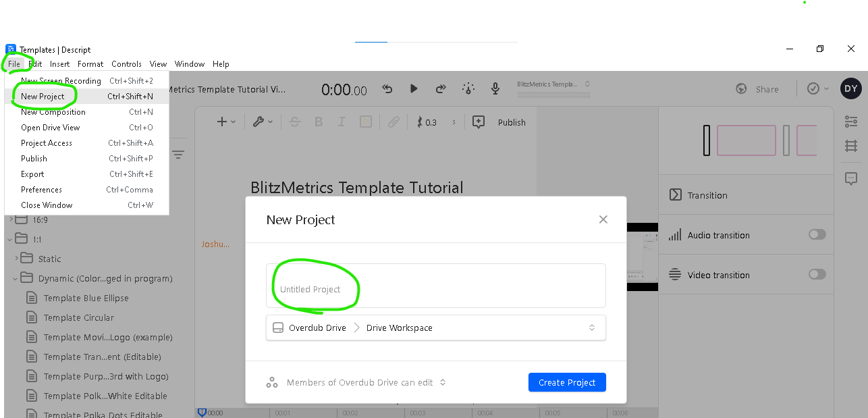Choose Open Drive View menu entry
The image size is (868, 418).
point(86,128)
